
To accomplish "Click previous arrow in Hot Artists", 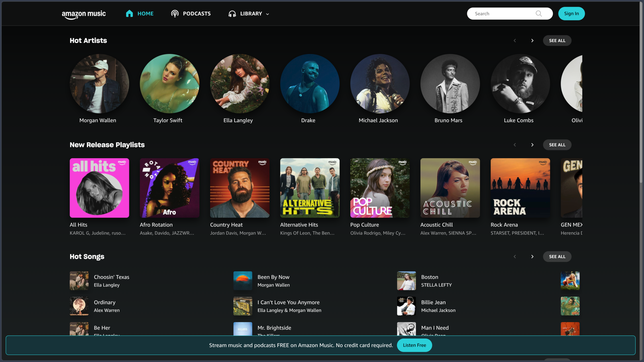I will coord(515,41).
